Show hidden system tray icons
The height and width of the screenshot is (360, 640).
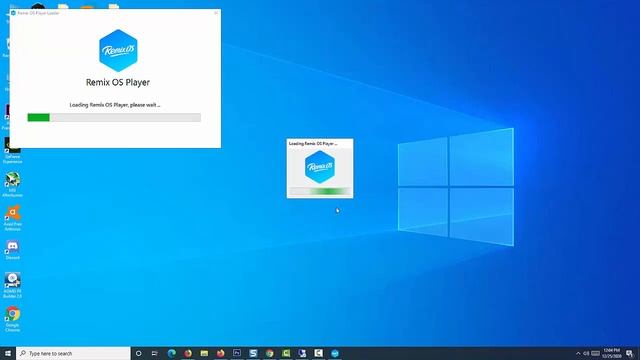(x=578, y=353)
